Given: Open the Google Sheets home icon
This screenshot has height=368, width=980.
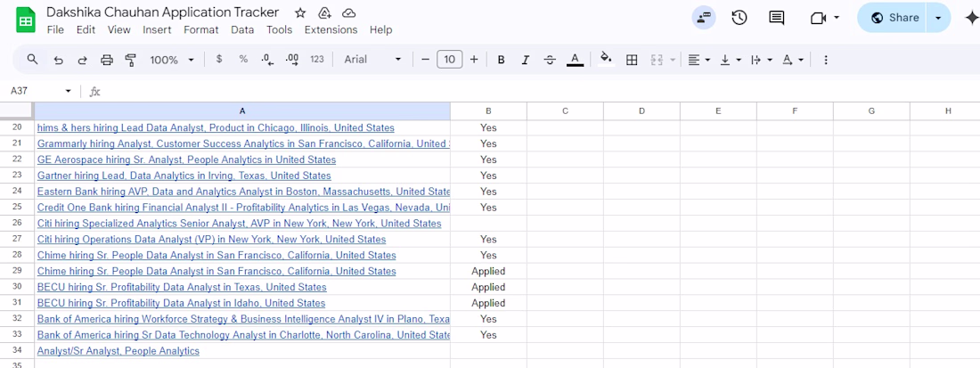Looking at the screenshot, I should click(26, 20).
